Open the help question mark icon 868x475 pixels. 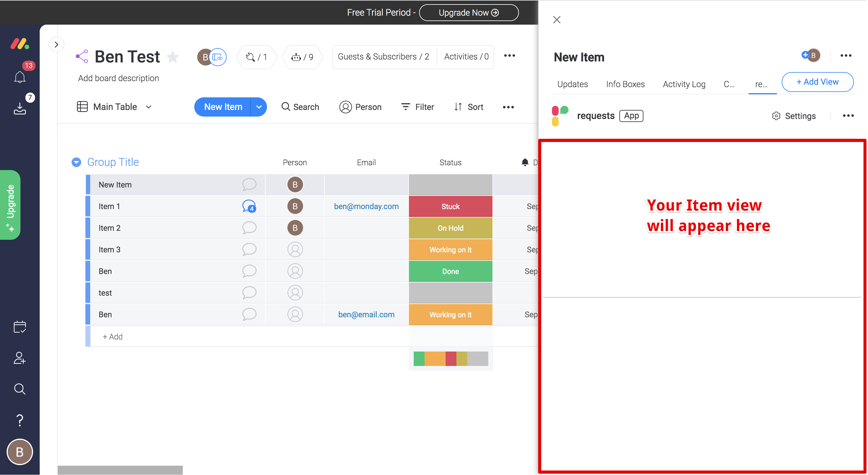(20, 420)
